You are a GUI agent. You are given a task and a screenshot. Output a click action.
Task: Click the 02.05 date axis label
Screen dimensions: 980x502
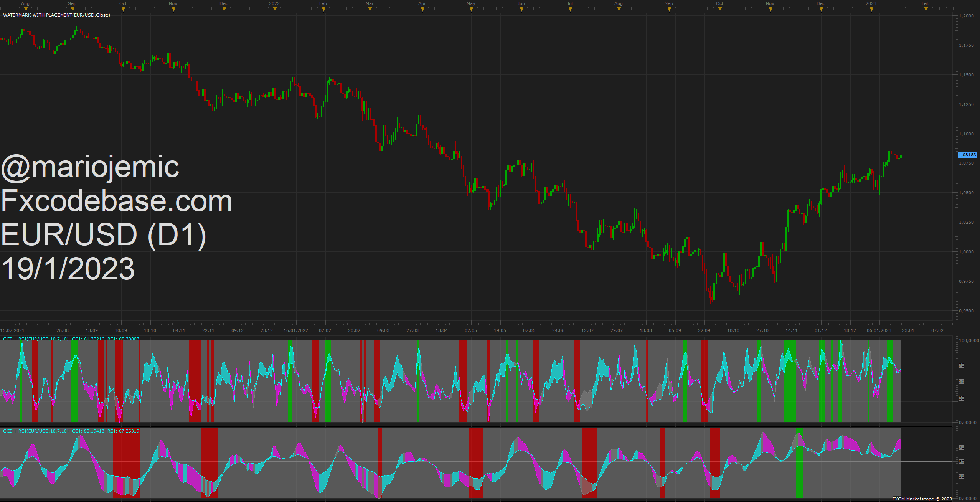tap(471, 330)
